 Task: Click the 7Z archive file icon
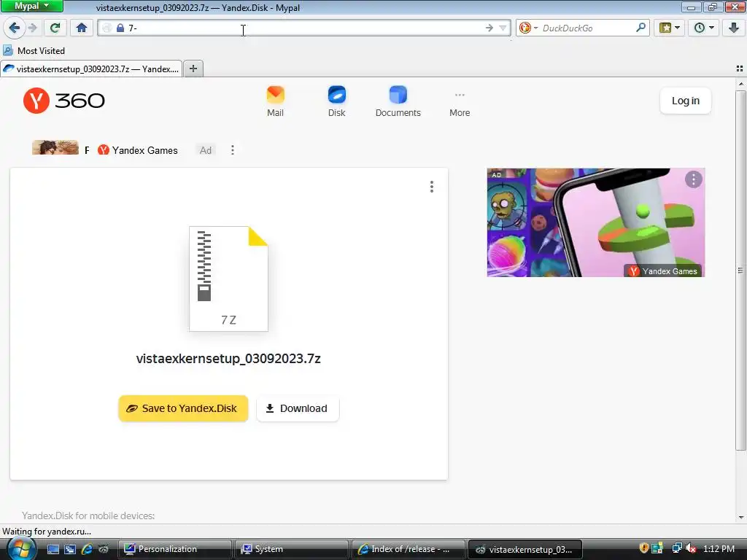click(x=228, y=279)
